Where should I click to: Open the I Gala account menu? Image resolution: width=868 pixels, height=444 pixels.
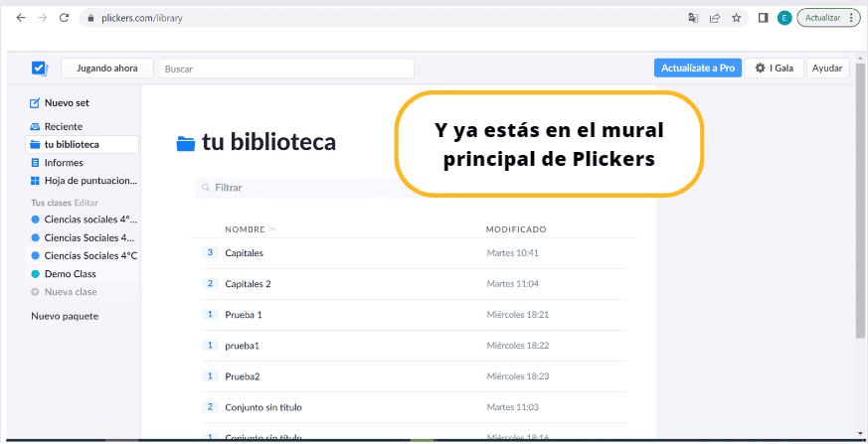774,68
